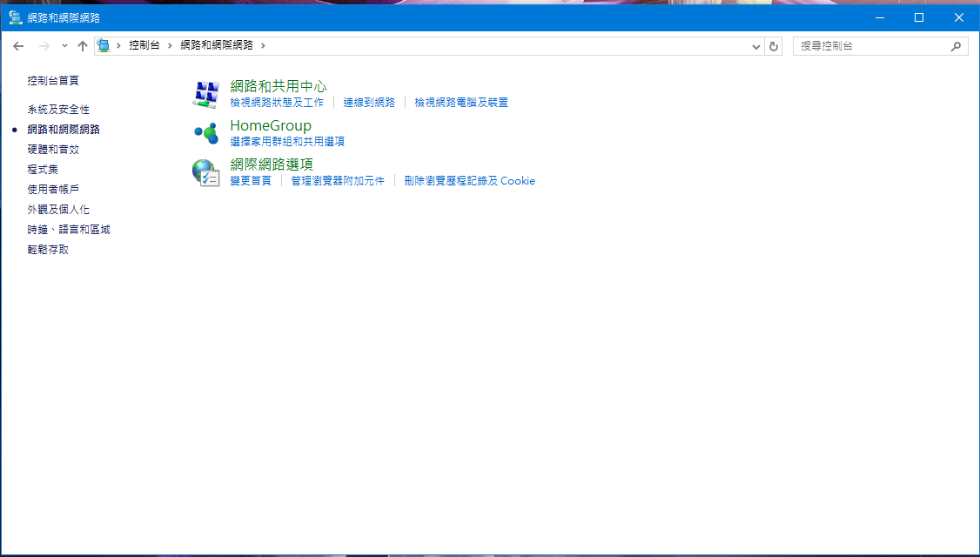Screen dimensions: 980x557
Task: Open 使用者帳戶 category
Action: click(53, 190)
